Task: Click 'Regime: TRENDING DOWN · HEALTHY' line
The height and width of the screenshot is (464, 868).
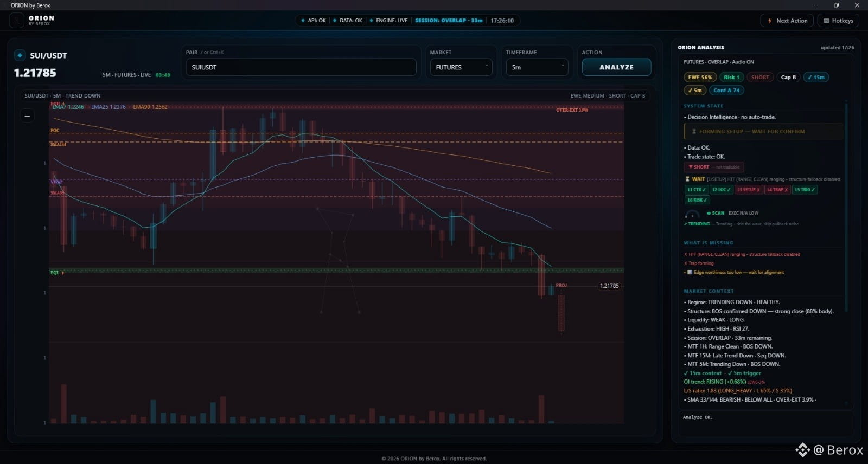Action: click(732, 302)
